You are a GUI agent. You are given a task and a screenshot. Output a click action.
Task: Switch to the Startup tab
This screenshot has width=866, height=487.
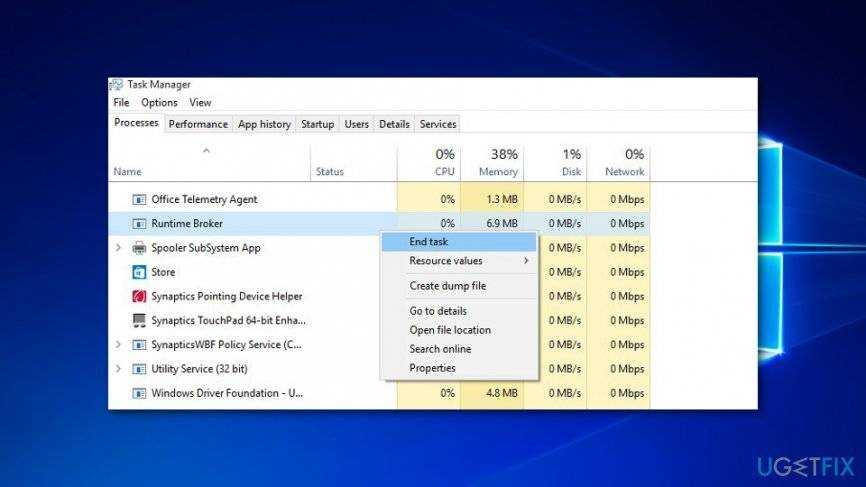(x=318, y=124)
